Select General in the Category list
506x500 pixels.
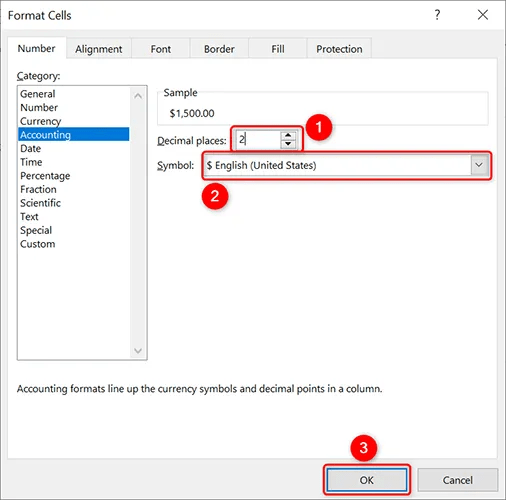tap(74, 94)
